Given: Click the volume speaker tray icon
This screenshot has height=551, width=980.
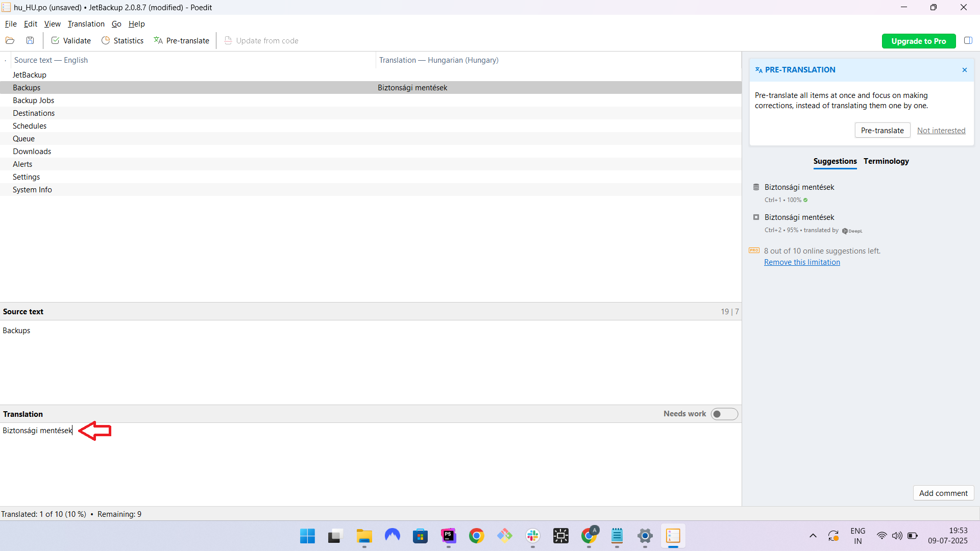Looking at the screenshot, I should (897, 536).
